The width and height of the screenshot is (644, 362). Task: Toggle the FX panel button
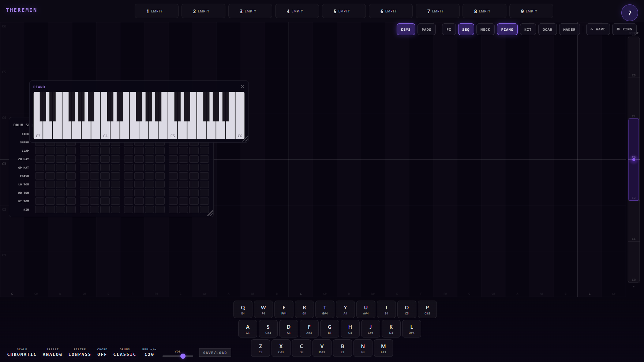point(449,29)
